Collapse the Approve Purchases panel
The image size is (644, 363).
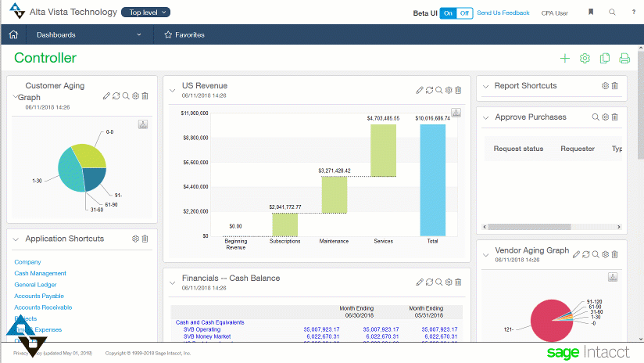coord(486,117)
